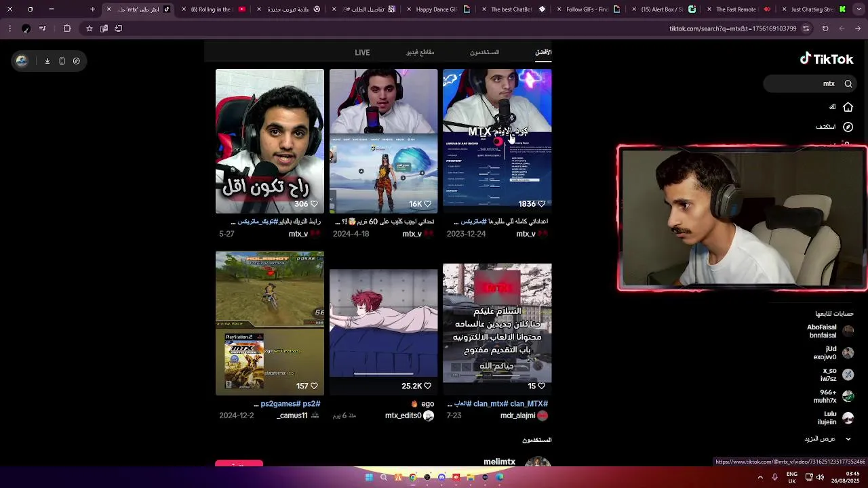Show hidden system tray icons chevron
The height and width of the screenshot is (488, 868).
tap(760, 477)
